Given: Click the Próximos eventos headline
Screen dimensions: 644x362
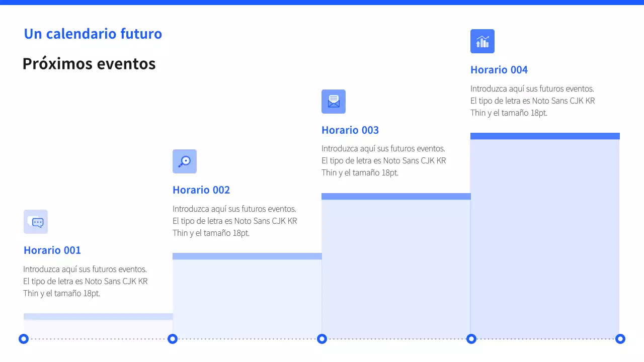Looking at the screenshot, I should 89,64.
